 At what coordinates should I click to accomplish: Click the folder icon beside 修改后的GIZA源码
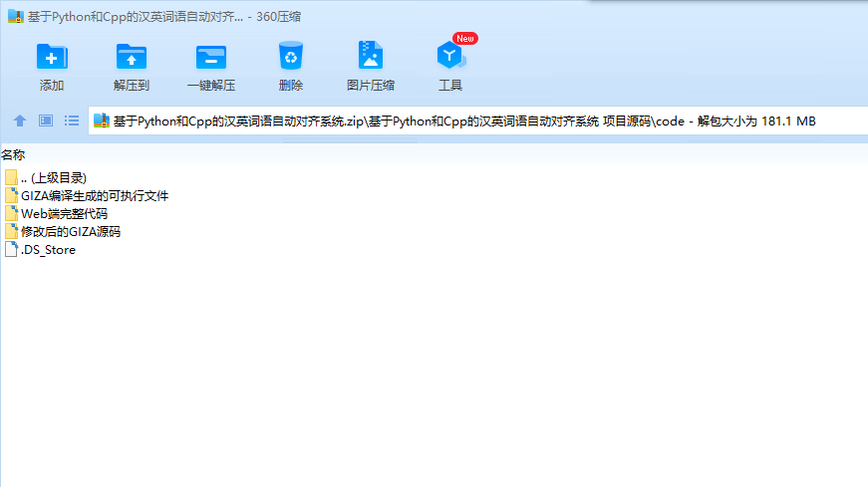11,231
